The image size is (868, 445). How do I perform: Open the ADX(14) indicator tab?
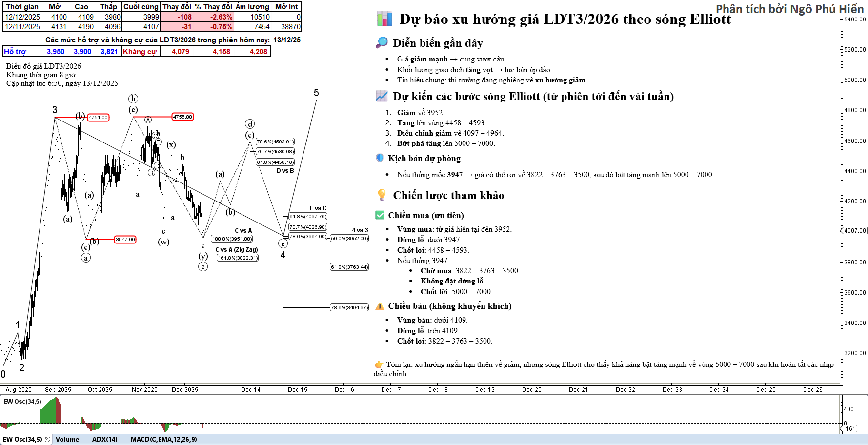click(104, 439)
